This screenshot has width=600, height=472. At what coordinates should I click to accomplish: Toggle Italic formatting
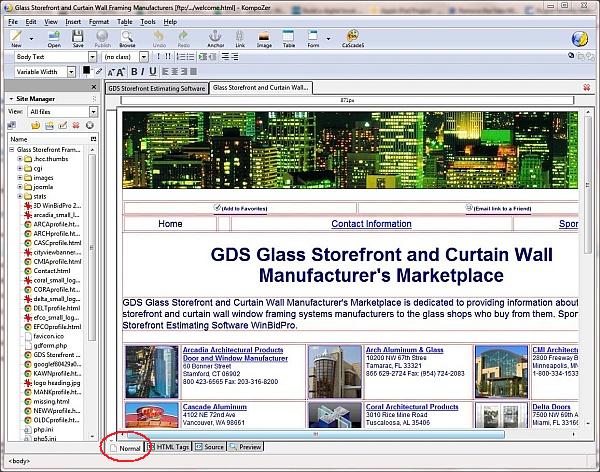(143, 72)
